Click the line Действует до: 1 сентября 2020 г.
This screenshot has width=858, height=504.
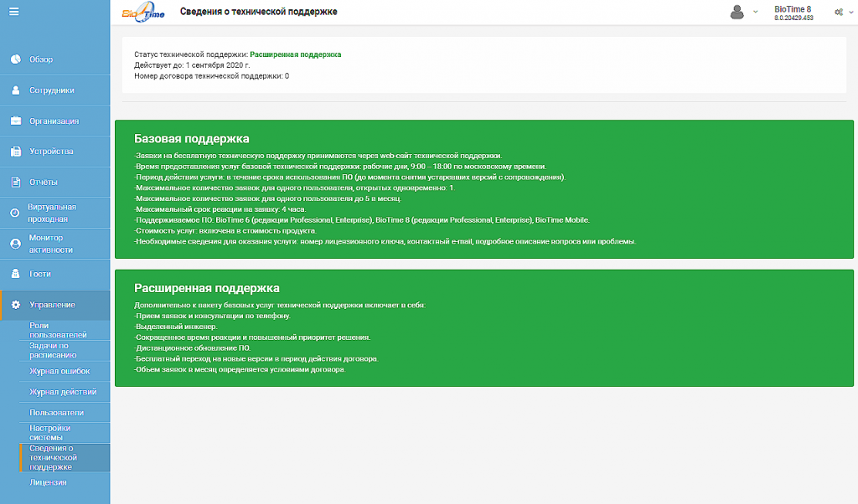click(192, 65)
